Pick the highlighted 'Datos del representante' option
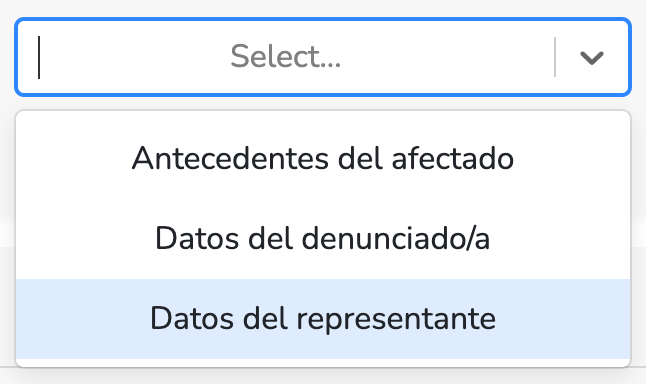 [x=323, y=318]
